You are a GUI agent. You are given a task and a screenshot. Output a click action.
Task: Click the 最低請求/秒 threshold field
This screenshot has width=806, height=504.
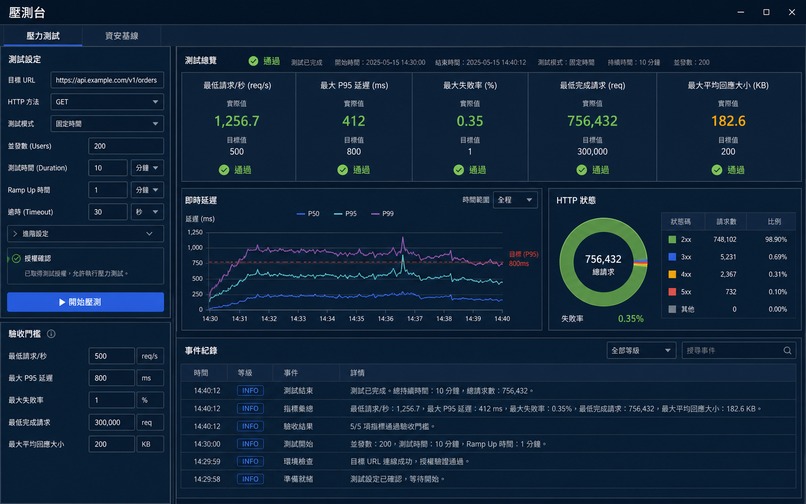pos(112,356)
